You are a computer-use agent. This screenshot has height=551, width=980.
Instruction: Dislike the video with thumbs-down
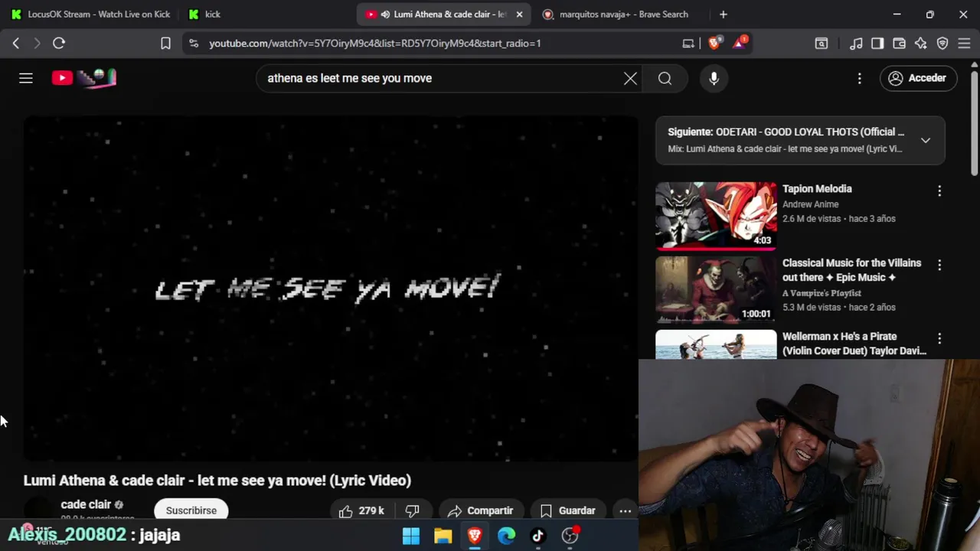tap(413, 510)
